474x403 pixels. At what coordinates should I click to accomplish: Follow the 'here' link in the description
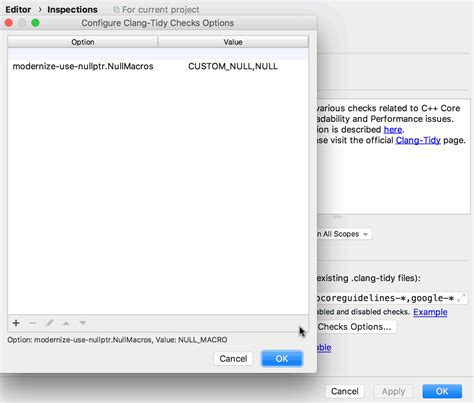pyautogui.click(x=393, y=129)
